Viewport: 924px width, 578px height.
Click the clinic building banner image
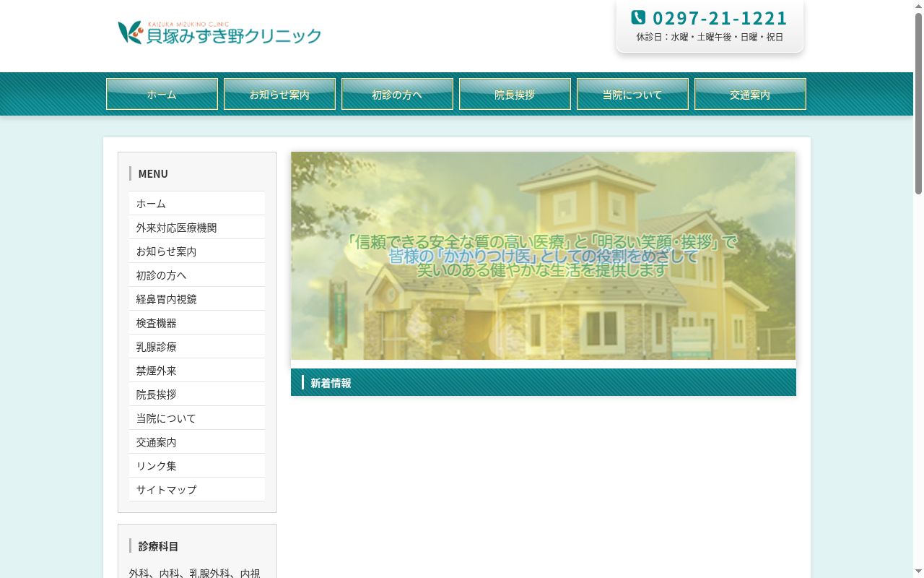pos(544,256)
